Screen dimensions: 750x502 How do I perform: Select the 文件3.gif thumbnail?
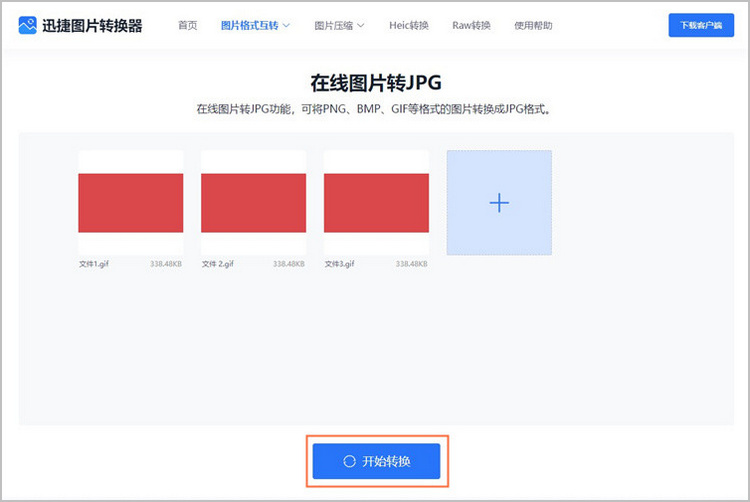pyautogui.click(x=376, y=203)
